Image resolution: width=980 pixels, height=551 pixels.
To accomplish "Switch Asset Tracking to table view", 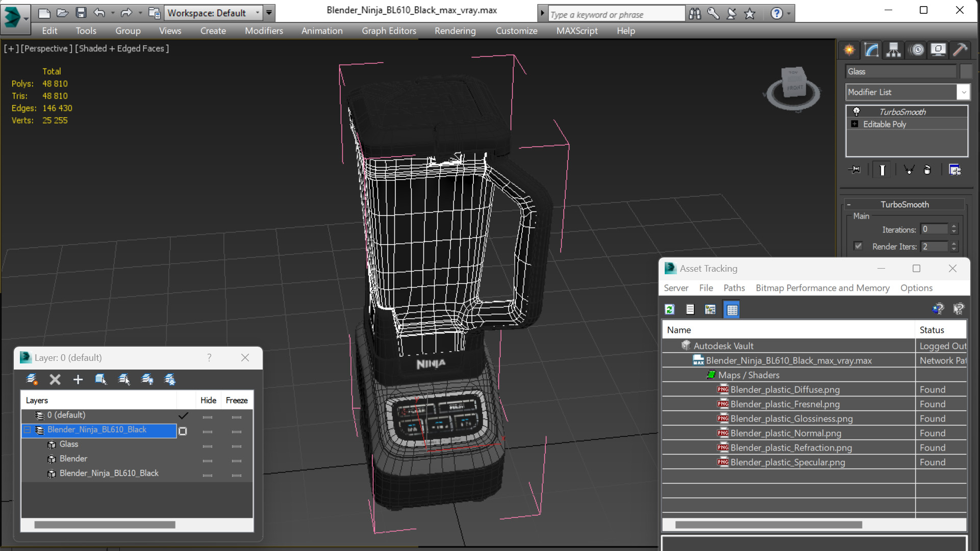I will (732, 309).
